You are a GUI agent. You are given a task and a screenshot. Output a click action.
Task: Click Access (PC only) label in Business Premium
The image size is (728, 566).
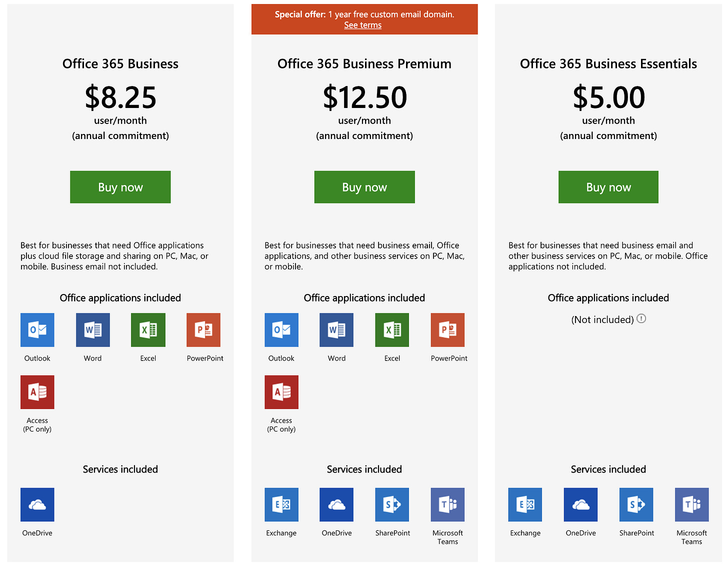click(x=281, y=425)
